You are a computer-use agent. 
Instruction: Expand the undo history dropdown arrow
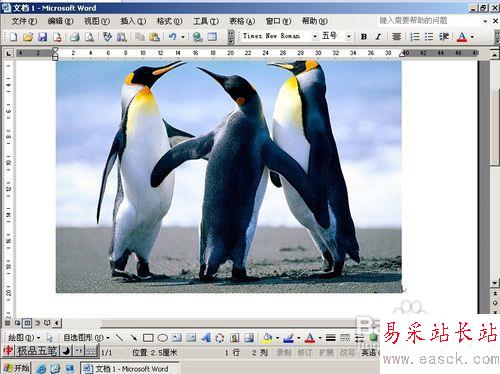point(183,37)
